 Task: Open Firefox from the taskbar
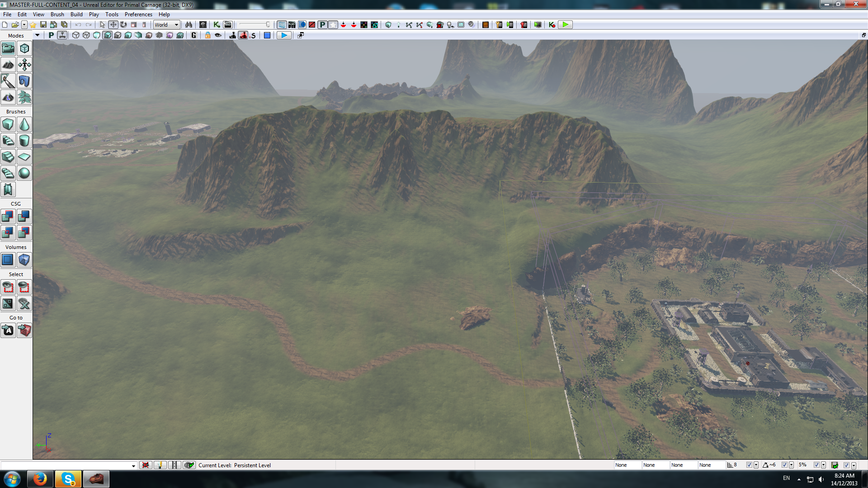tap(40, 479)
